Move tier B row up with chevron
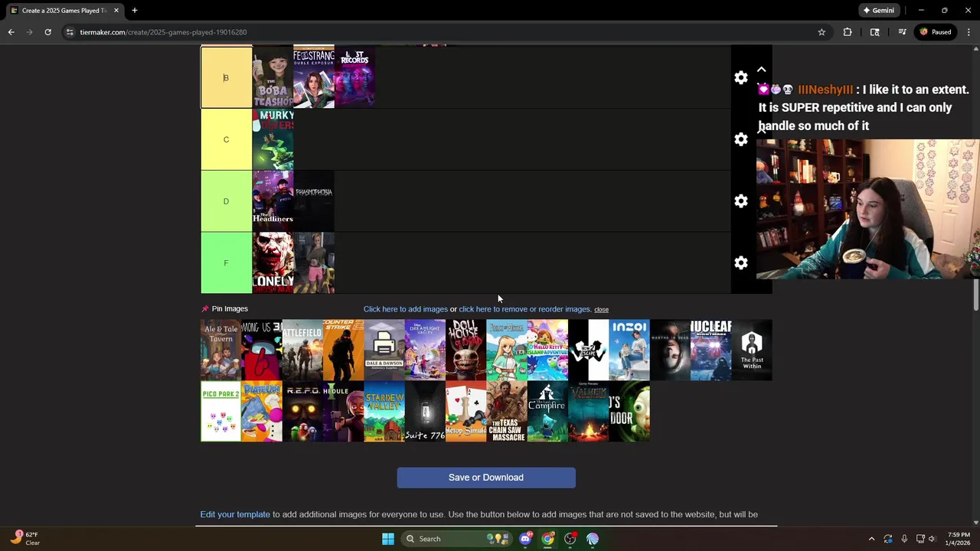This screenshot has width=980, height=551. pos(761,70)
